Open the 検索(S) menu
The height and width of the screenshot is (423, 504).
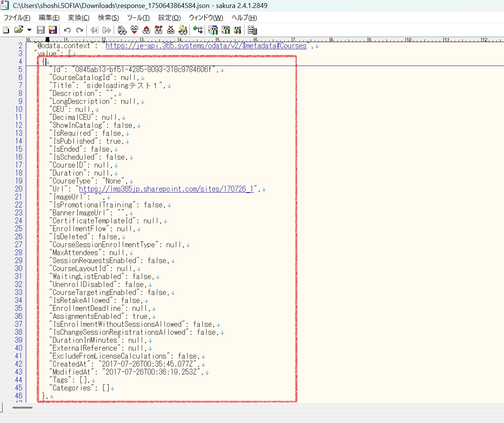click(108, 18)
